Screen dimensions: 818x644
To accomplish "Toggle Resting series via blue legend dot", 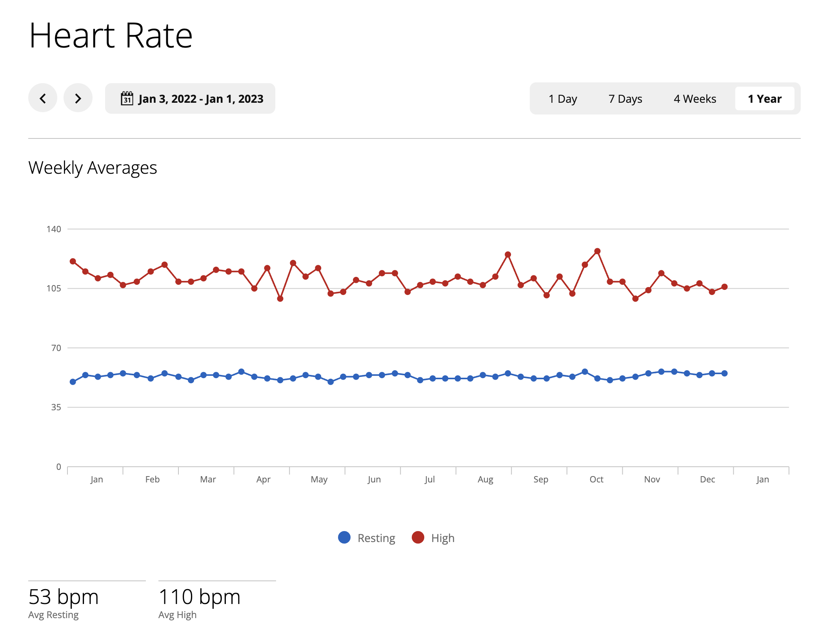I will 344,537.
